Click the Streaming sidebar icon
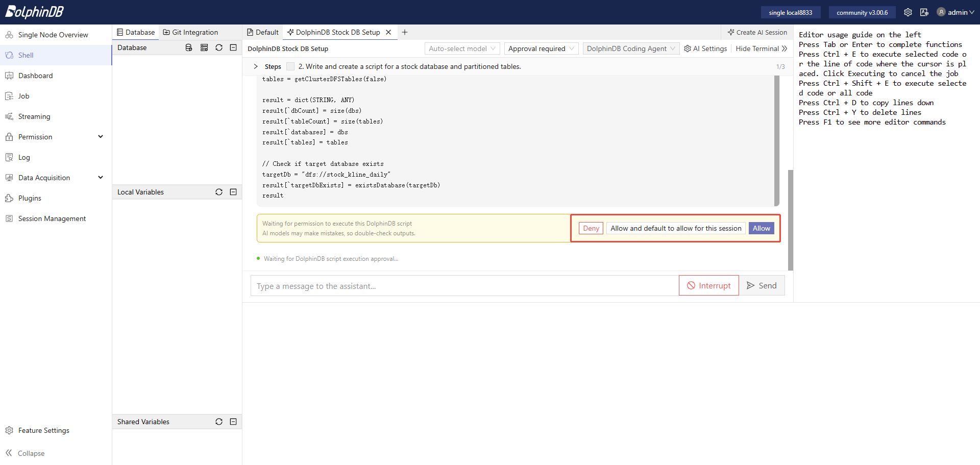Image resolution: width=980 pixels, height=465 pixels. point(9,116)
